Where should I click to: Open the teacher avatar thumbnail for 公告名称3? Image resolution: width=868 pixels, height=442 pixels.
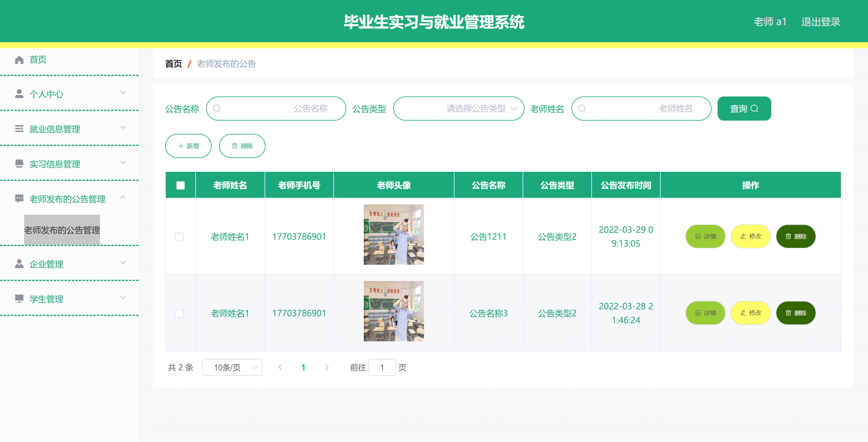(393, 311)
